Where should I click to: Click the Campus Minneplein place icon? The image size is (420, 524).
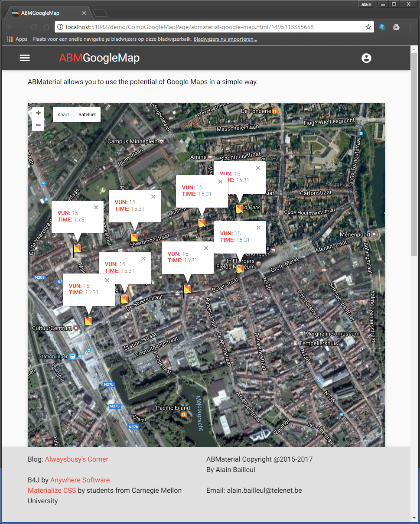tap(162, 141)
